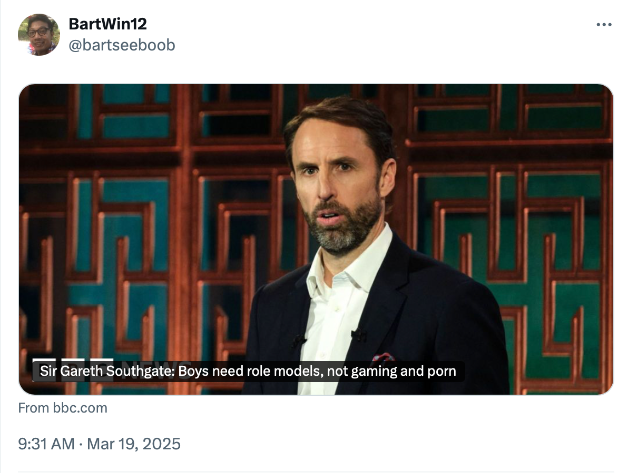Viewport: 628px width, 473px height.
Task: Show the post menu with the ••• icon
Action: [x=603, y=24]
